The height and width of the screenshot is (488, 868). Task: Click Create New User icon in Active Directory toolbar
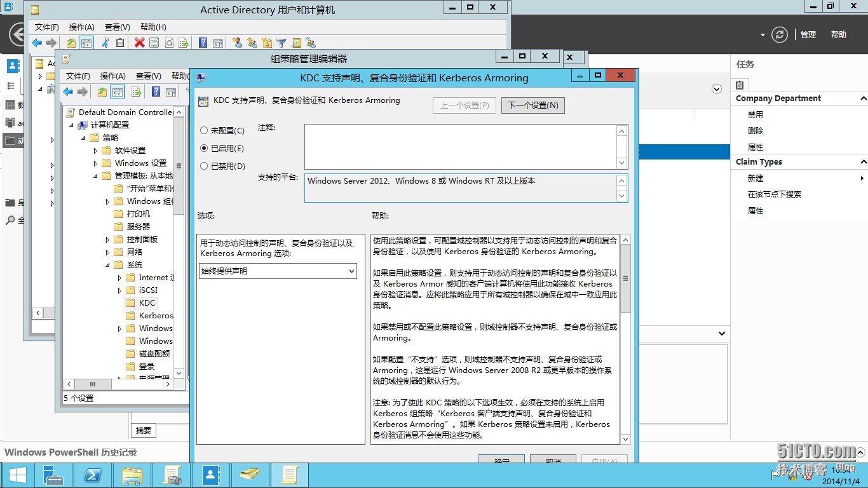237,43
